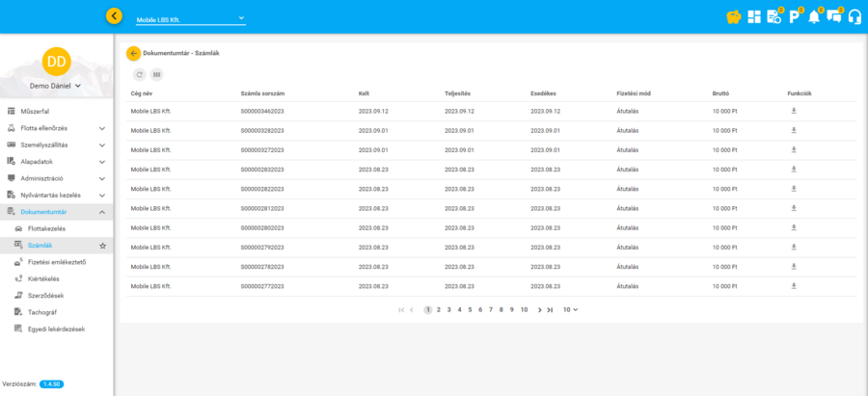Open the Mobile LBS Kft. company dropdown
This screenshot has width=868, height=396.
click(x=190, y=19)
